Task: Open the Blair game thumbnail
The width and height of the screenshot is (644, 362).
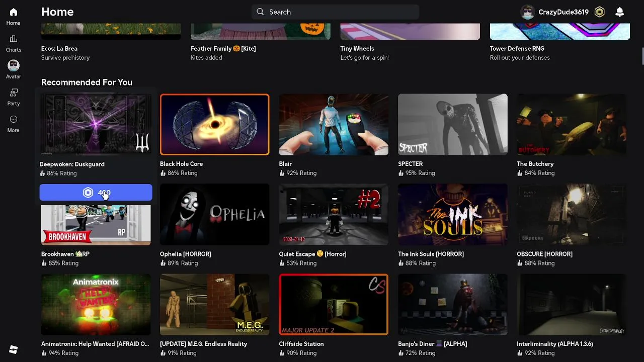Action: coord(334,124)
